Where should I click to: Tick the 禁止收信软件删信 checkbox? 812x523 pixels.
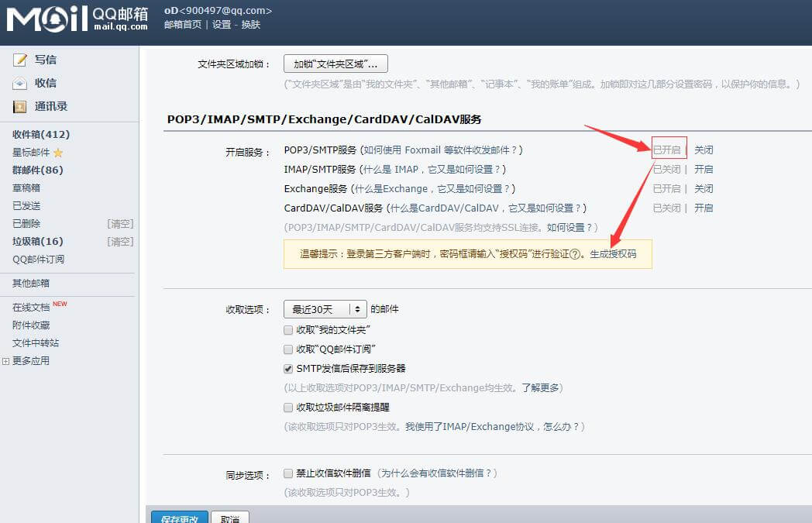[x=289, y=473]
